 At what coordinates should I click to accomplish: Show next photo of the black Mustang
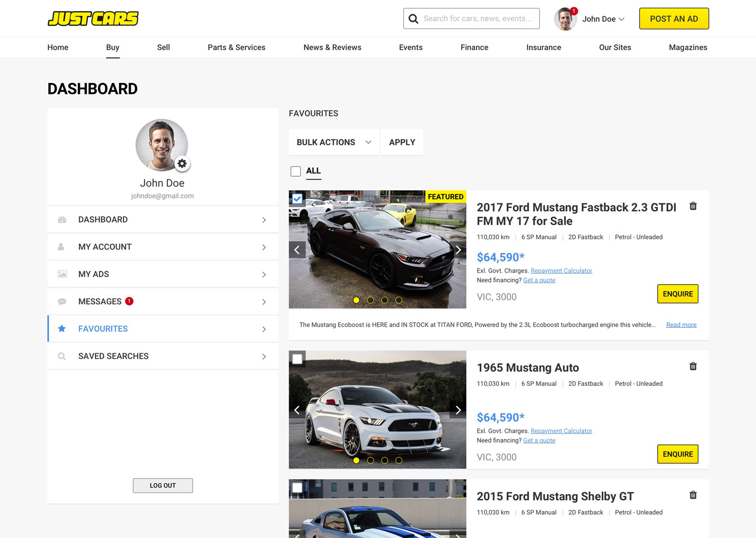(x=458, y=250)
